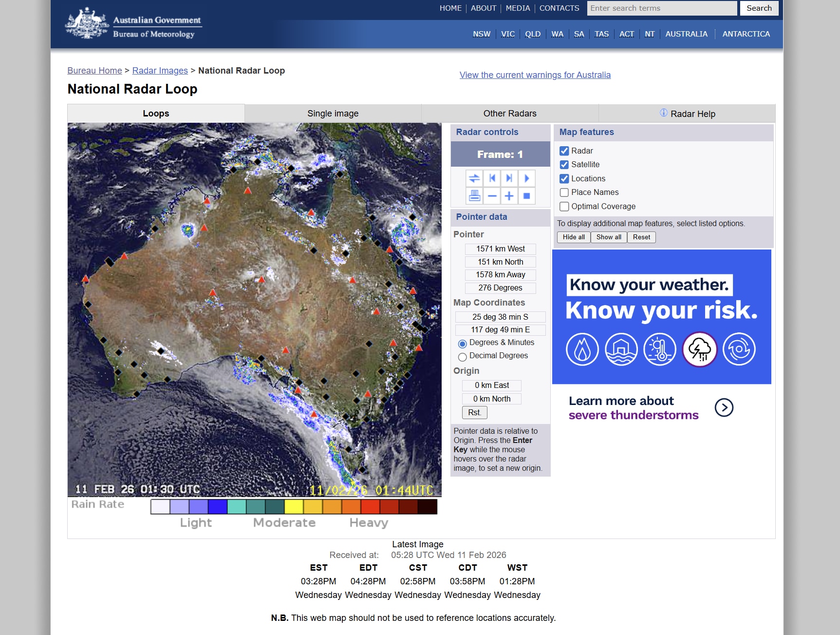Open the QLD state menu item
The height and width of the screenshot is (635, 840).
532,34
